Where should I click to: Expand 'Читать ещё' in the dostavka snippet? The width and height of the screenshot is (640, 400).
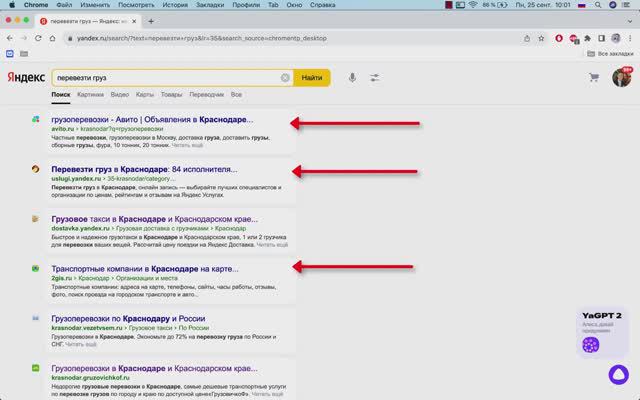pyautogui.click(x=272, y=245)
